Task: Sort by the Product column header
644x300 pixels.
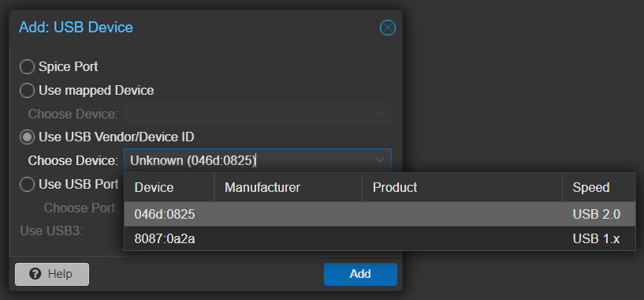Action: tap(462, 187)
